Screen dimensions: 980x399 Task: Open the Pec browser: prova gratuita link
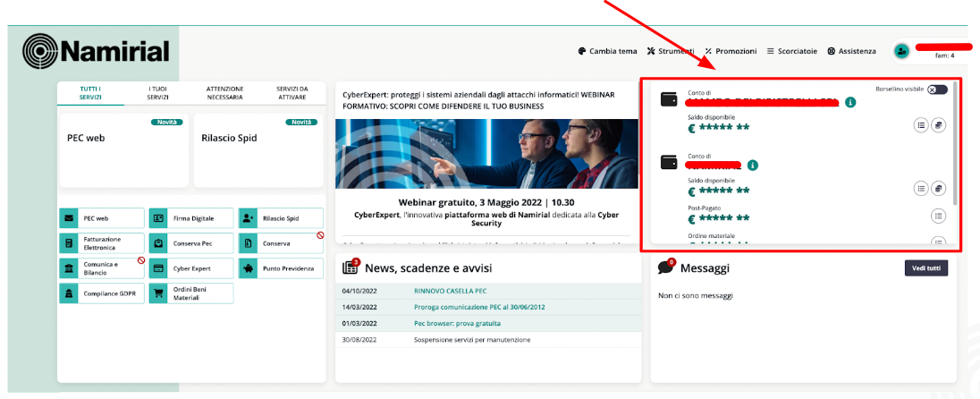(x=457, y=323)
